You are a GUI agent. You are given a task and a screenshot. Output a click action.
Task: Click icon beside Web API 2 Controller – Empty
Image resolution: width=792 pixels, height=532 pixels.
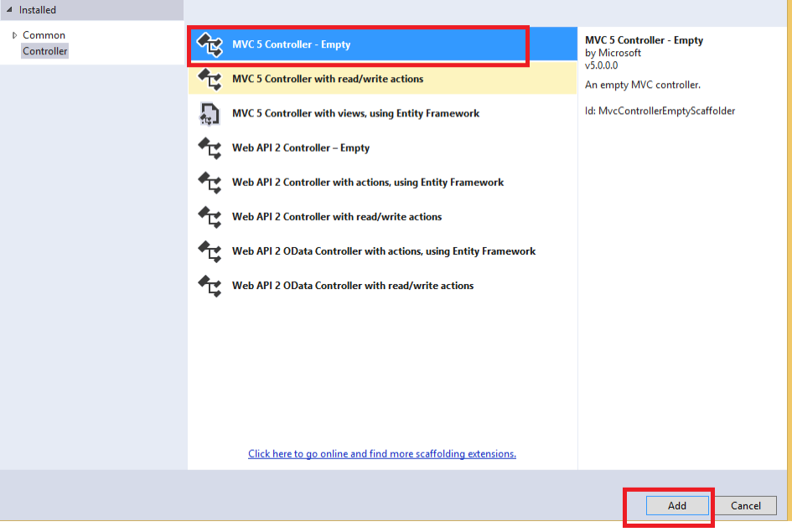pos(210,148)
